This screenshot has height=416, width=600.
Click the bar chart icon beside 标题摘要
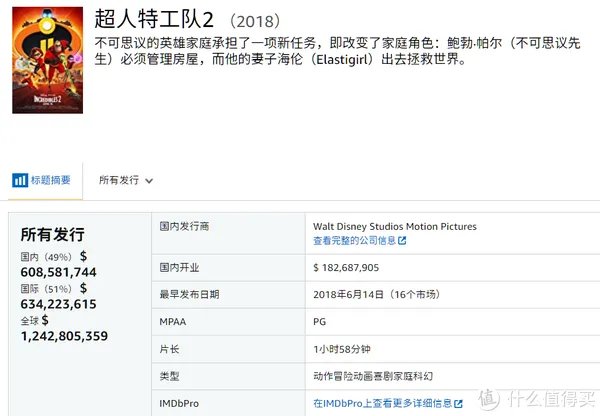20,180
